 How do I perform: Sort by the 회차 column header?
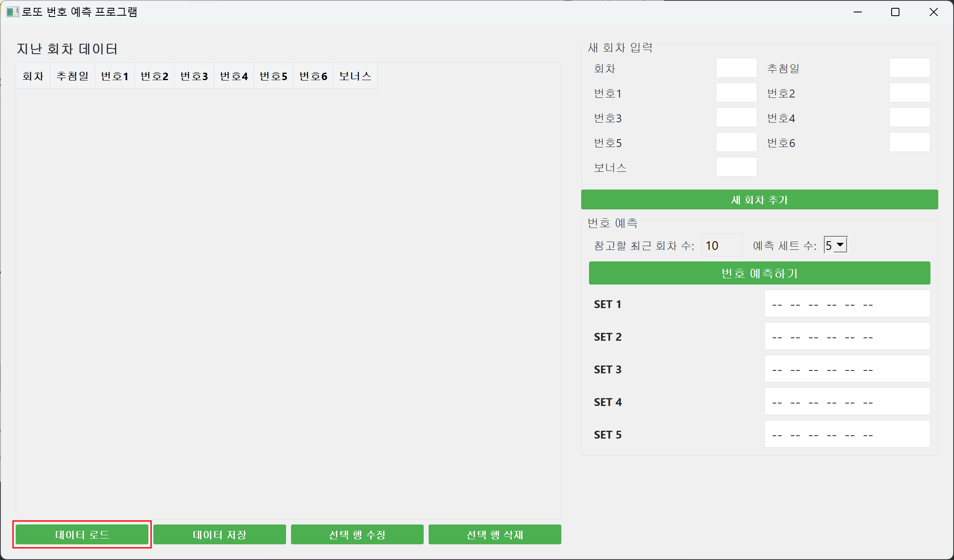click(33, 76)
